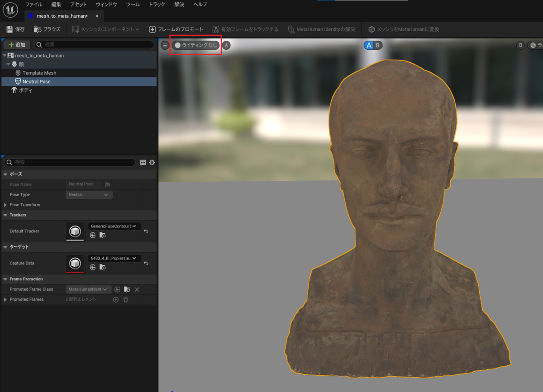543x392 pixels.
Task: Click the Capture Data thumbnail
Action: pos(75,263)
